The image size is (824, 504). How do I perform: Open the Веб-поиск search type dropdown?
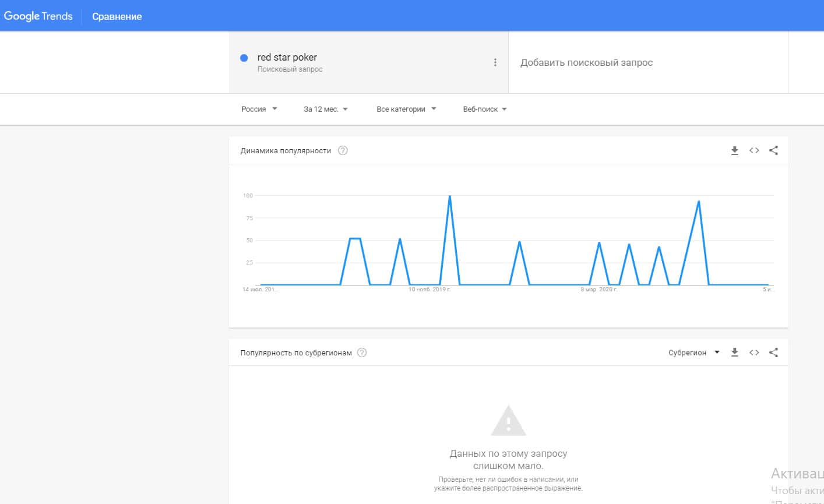coord(484,109)
